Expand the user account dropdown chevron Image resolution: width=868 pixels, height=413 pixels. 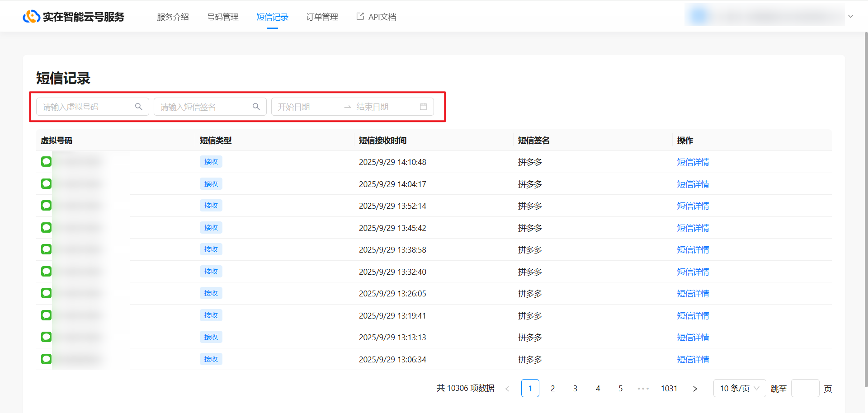tap(850, 17)
